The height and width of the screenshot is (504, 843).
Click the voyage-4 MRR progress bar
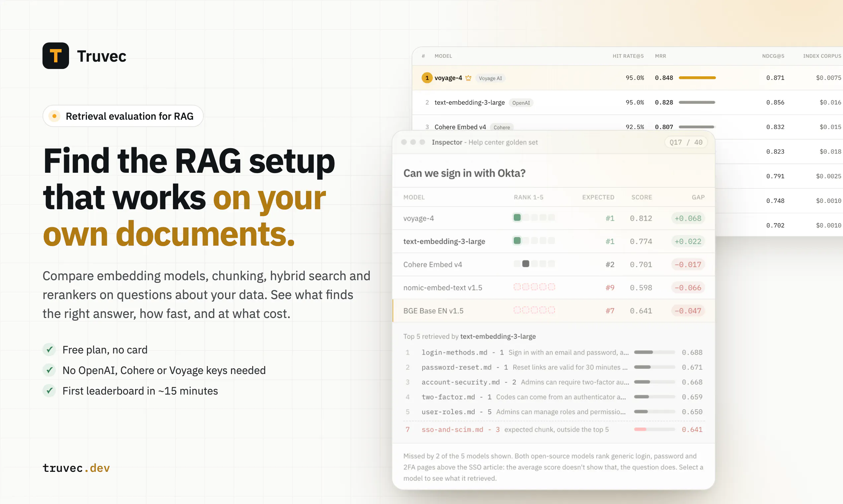(x=697, y=78)
